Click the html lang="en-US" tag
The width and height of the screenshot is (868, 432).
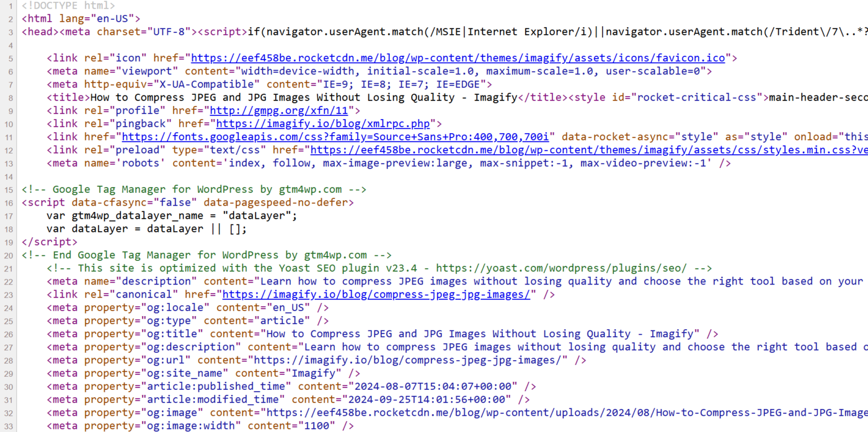[x=81, y=19]
